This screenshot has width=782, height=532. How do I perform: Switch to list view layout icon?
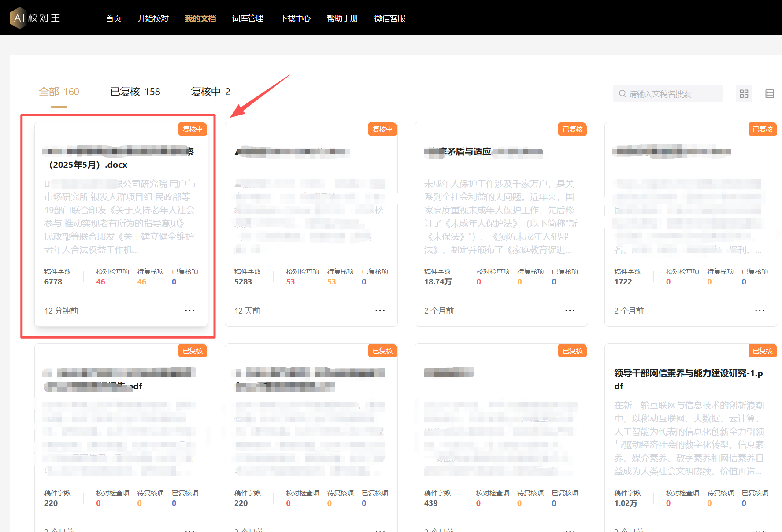[x=769, y=94]
